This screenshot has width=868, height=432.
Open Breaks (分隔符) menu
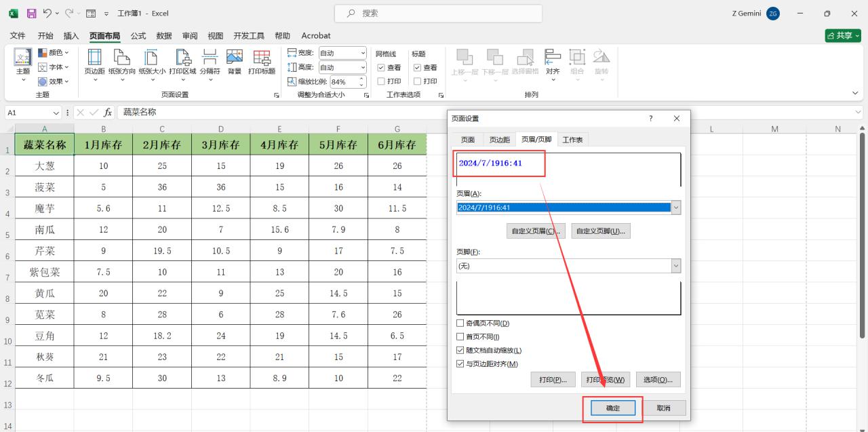pos(210,65)
